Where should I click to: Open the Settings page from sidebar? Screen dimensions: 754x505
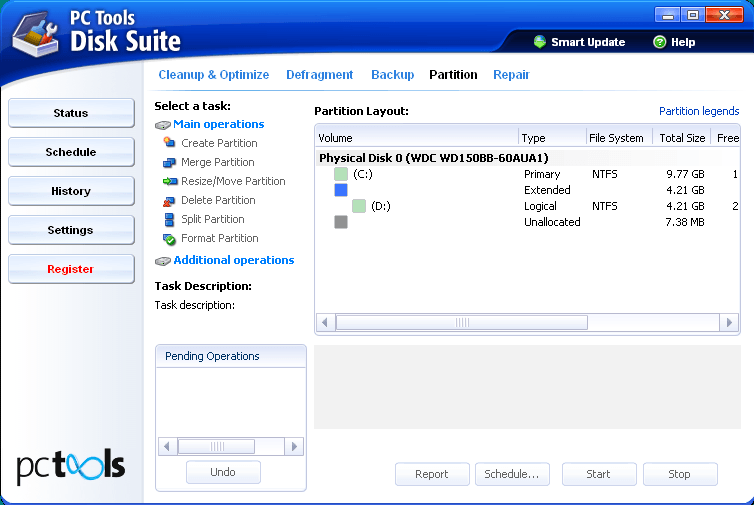[71, 230]
